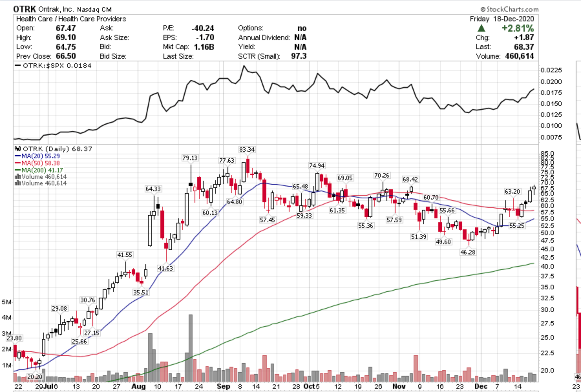Viewport: 581px width, 392px height.
Task: Select the MA(50) 58.38 legend entry
Action: (x=37, y=163)
